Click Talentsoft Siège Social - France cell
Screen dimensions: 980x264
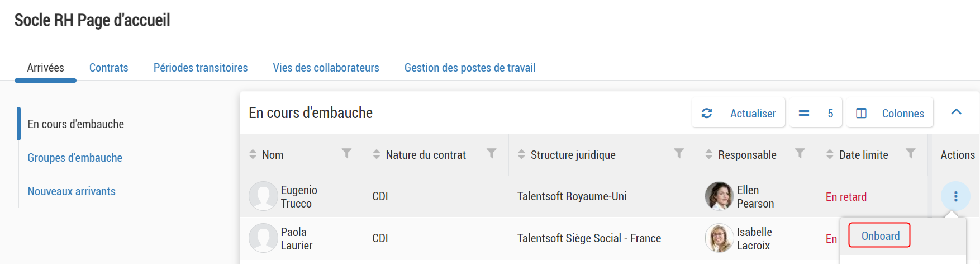(x=589, y=238)
